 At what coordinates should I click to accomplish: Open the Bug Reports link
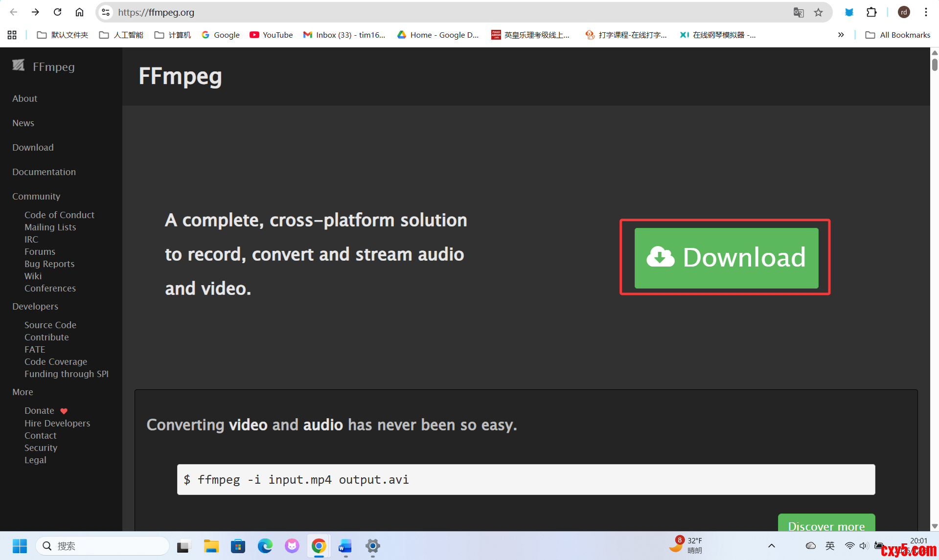(x=49, y=264)
